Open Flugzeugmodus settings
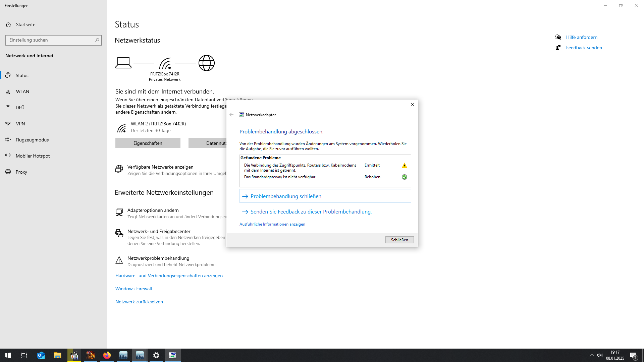 click(32, 140)
